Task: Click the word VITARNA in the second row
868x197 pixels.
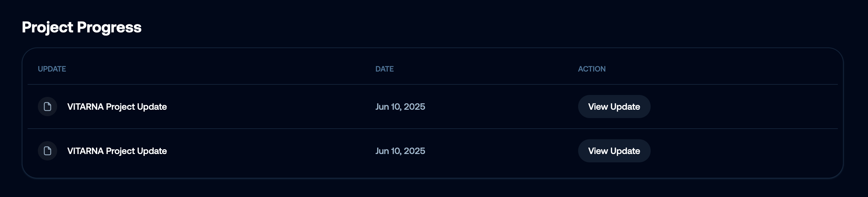Action: 85,151
